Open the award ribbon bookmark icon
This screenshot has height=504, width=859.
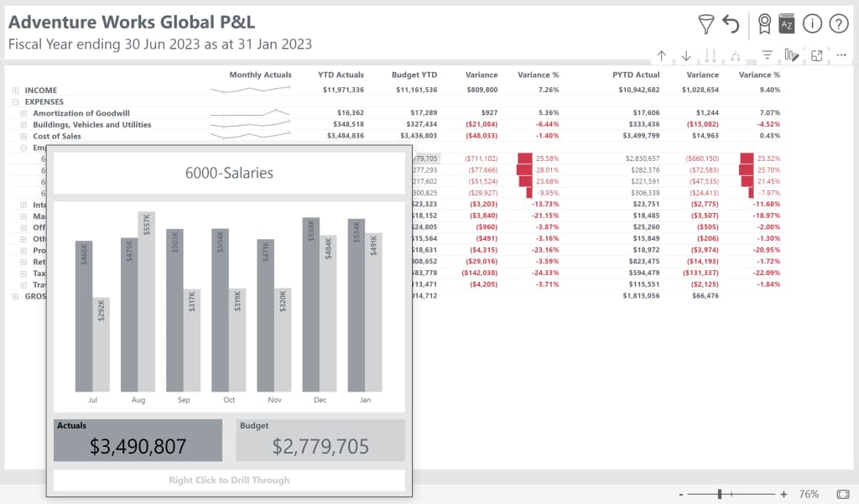(764, 24)
